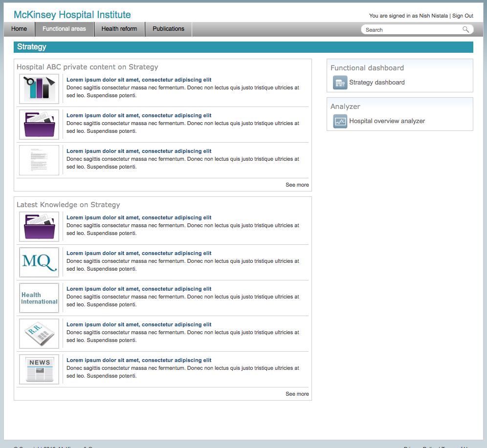This screenshot has height=448, width=487.
Task: Open the Strategy dashboard link
Action: (x=377, y=83)
